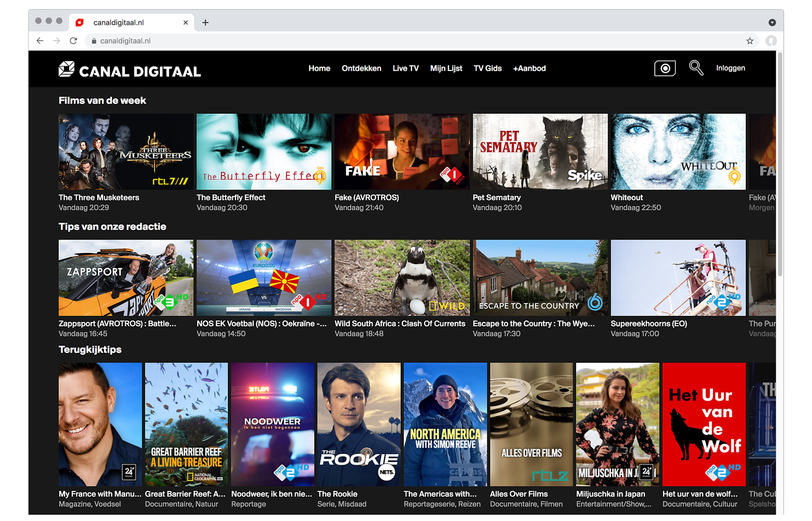Open the Whiteout film thumbnail
This screenshot has width=812, height=521.
[x=678, y=152]
